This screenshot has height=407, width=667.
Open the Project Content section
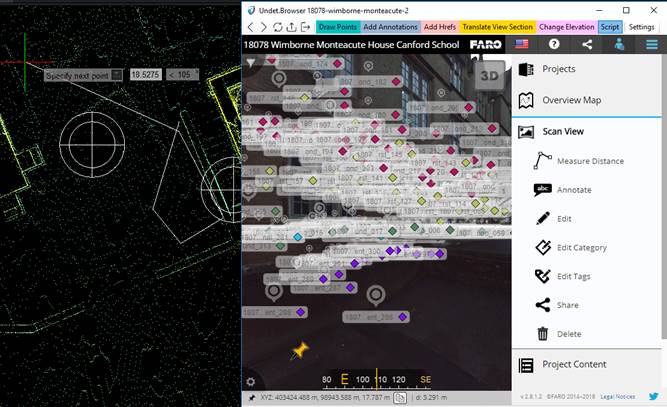click(x=586, y=364)
